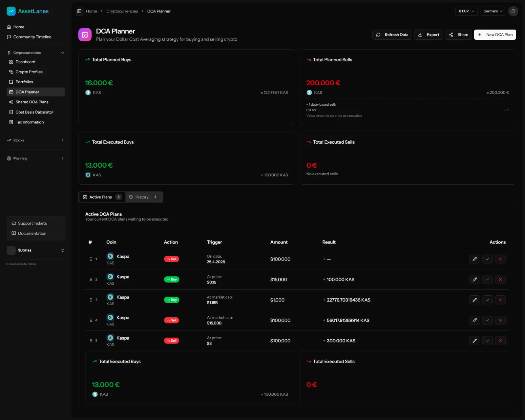
Task: Switch to the History tab
Action: tap(144, 197)
